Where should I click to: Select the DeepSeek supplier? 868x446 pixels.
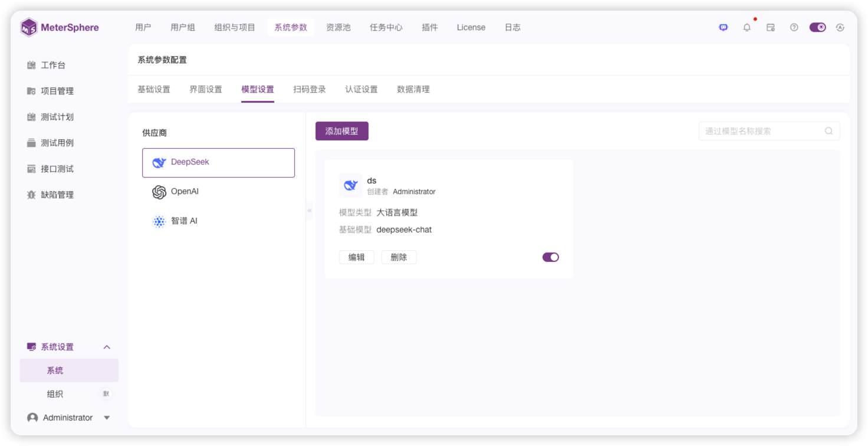point(218,162)
